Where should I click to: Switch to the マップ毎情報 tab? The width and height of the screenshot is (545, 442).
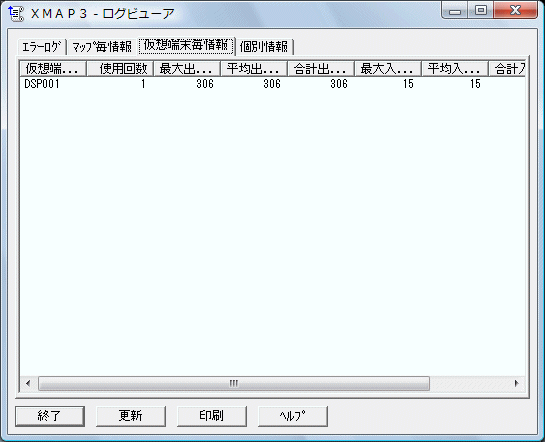point(102,47)
